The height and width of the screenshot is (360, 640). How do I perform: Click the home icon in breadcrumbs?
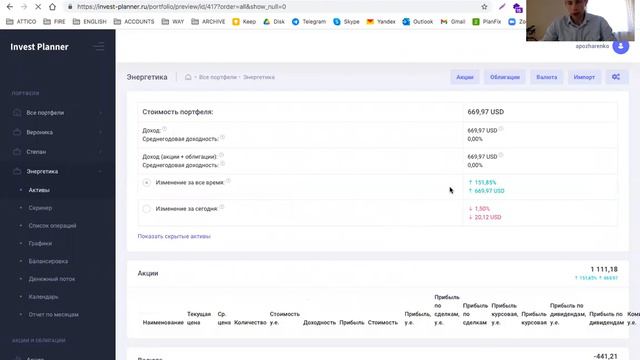188,77
